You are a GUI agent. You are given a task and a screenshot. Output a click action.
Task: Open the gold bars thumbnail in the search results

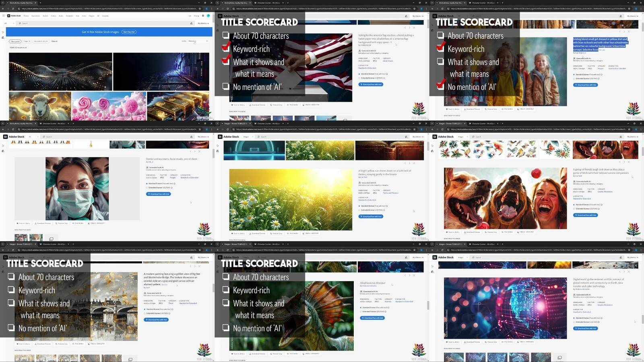point(178,106)
